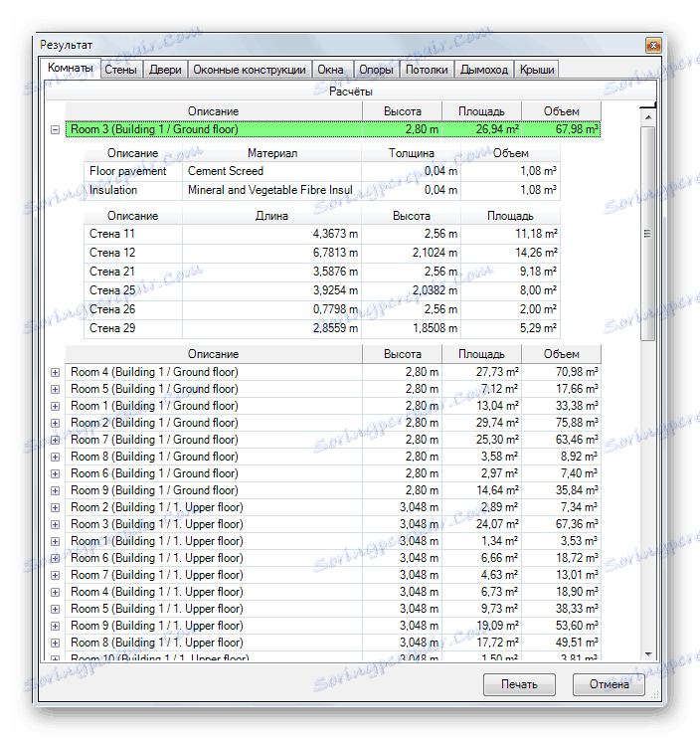Click the scrollbar up arrow
This screenshot has height=740, width=700.
click(648, 117)
